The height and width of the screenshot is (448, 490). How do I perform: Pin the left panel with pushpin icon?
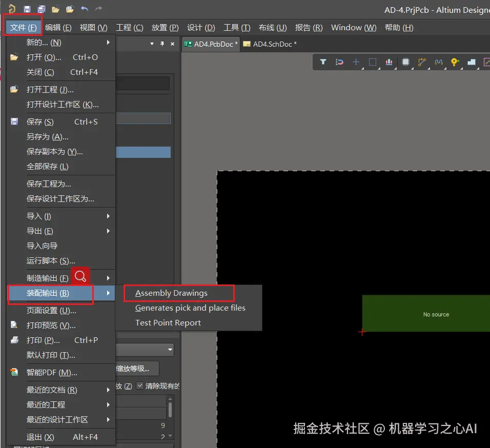pos(162,44)
